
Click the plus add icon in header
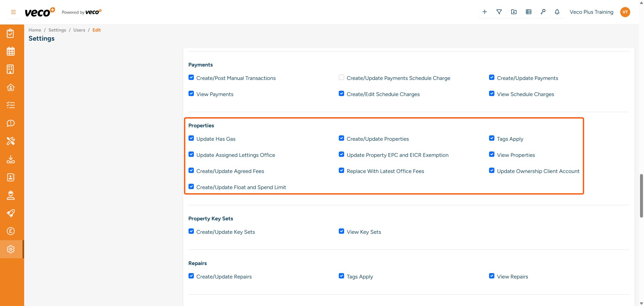484,12
